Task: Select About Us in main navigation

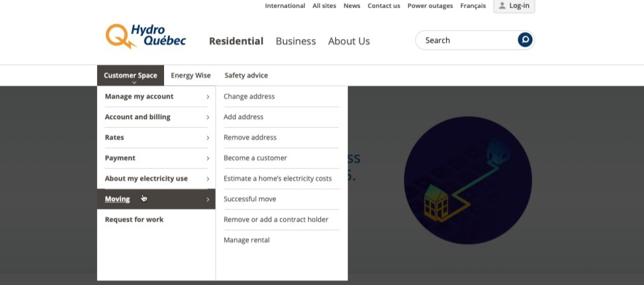Action: (349, 41)
